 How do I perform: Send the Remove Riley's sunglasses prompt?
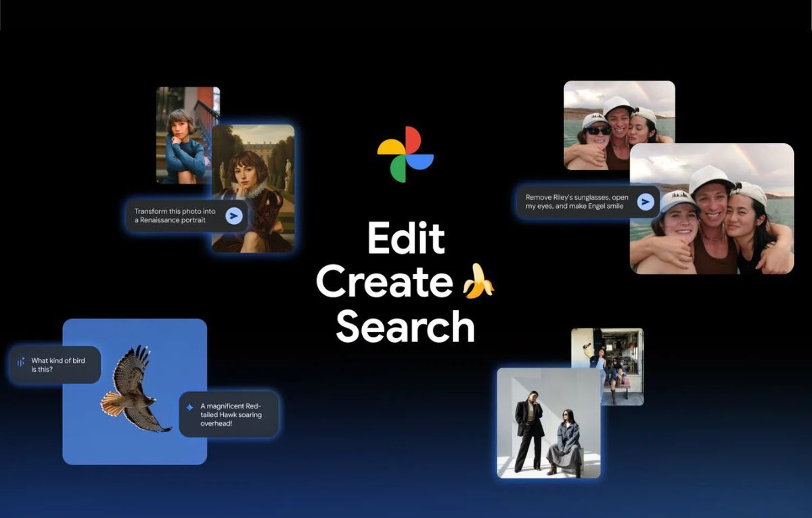[646, 202]
